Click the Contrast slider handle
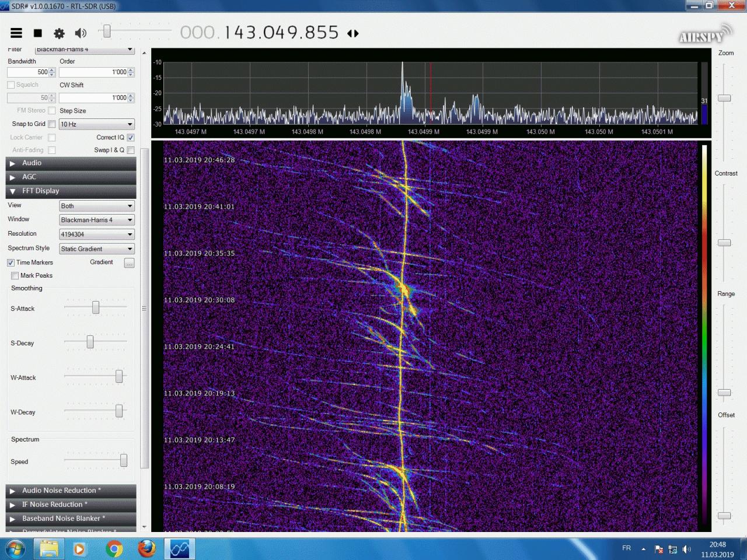The height and width of the screenshot is (560, 747). (x=724, y=243)
